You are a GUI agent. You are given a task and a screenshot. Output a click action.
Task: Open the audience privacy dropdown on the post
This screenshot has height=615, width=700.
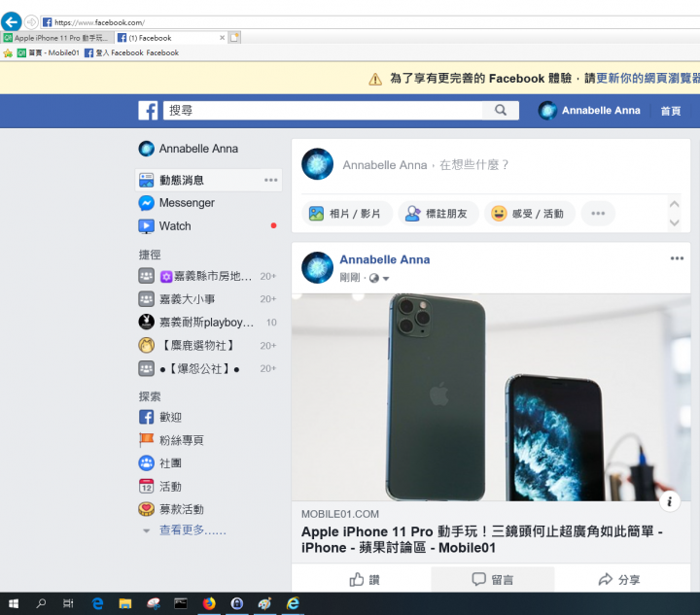point(380,278)
